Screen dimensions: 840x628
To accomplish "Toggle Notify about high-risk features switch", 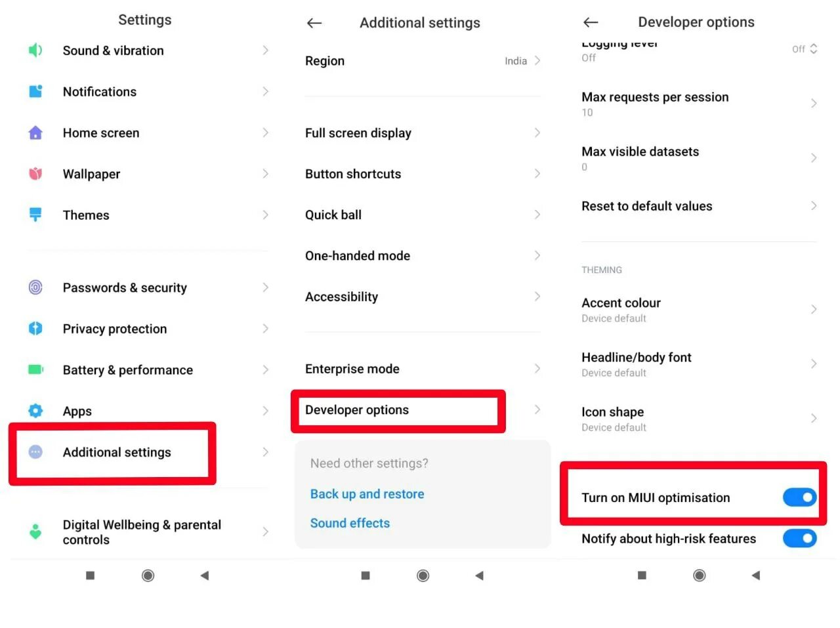I will [x=799, y=539].
